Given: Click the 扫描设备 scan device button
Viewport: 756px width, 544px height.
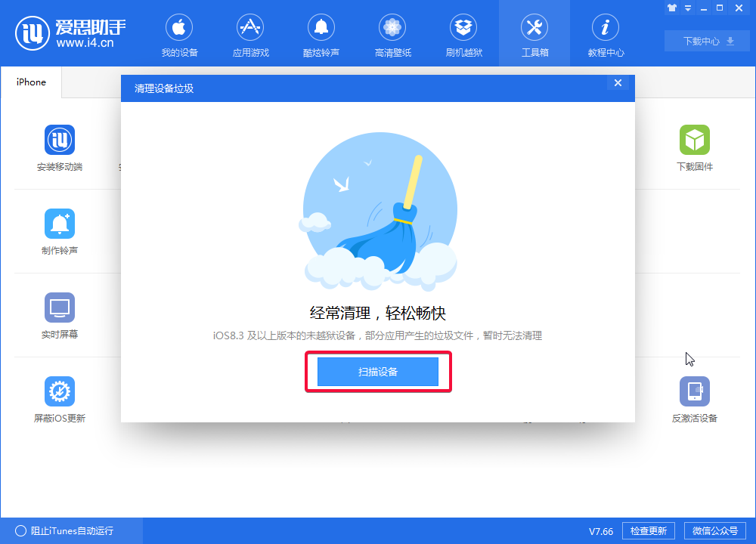Looking at the screenshot, I should click(x=378, y=371).
